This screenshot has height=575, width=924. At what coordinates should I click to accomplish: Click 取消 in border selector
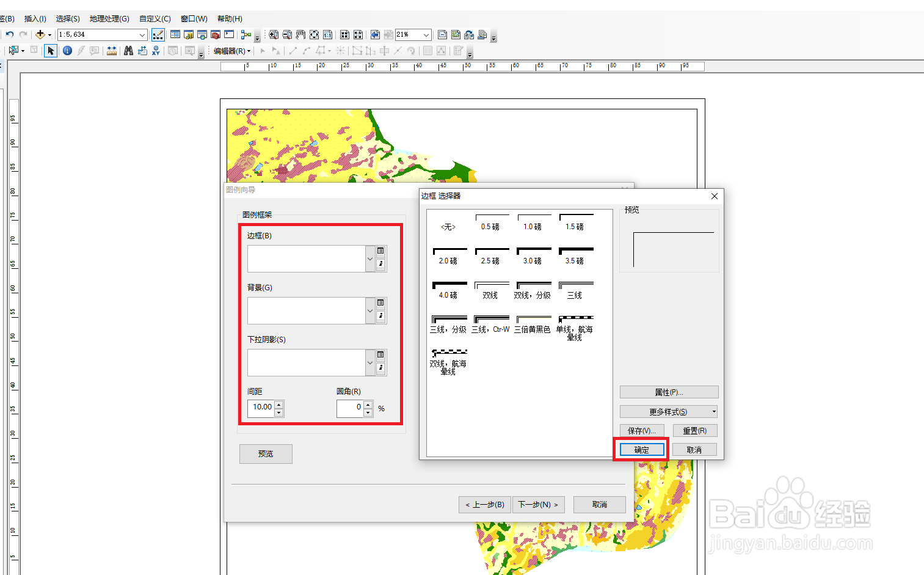(x=694, y=450)
